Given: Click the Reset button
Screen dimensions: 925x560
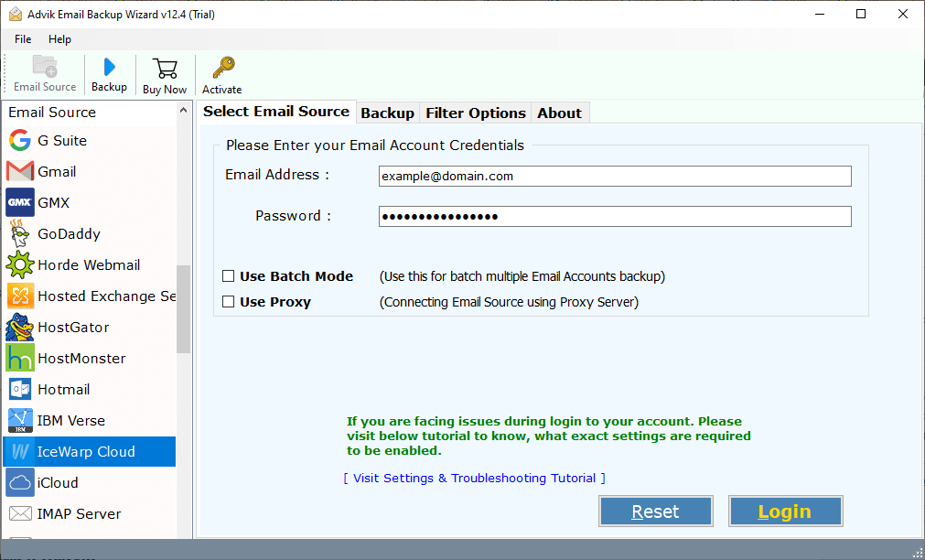Looking at the screenshot, I should pyautogui.click(x=655, y=511).
